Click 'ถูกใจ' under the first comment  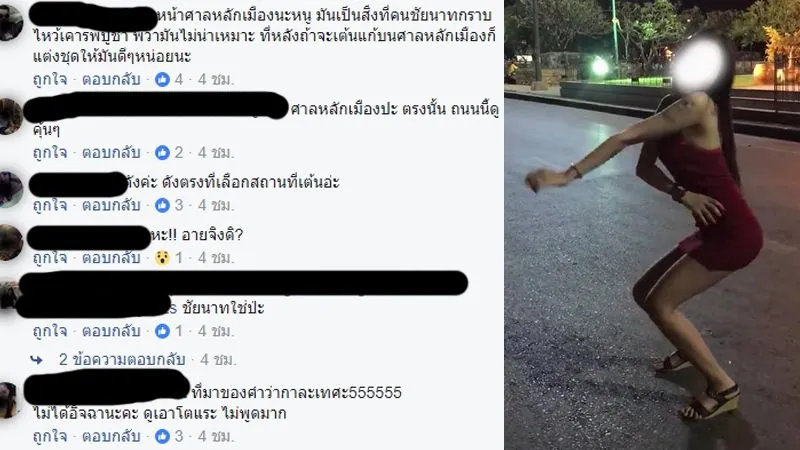coord(50,80)
